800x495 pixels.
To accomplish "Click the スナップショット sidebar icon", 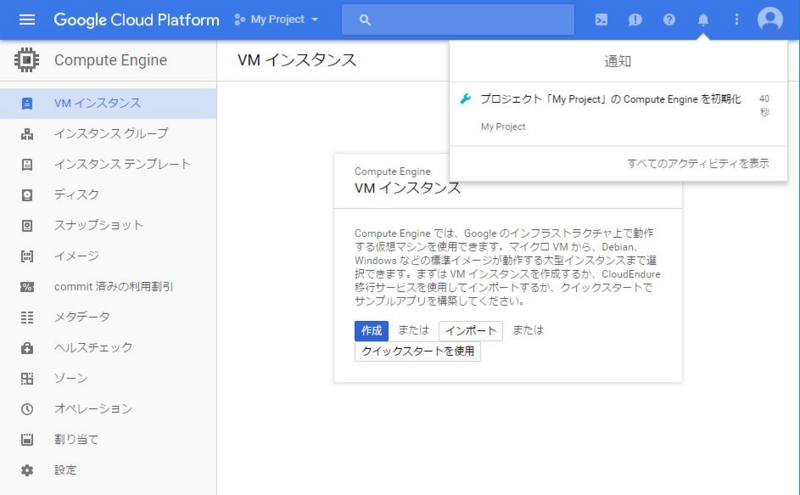I will (27, 226).
